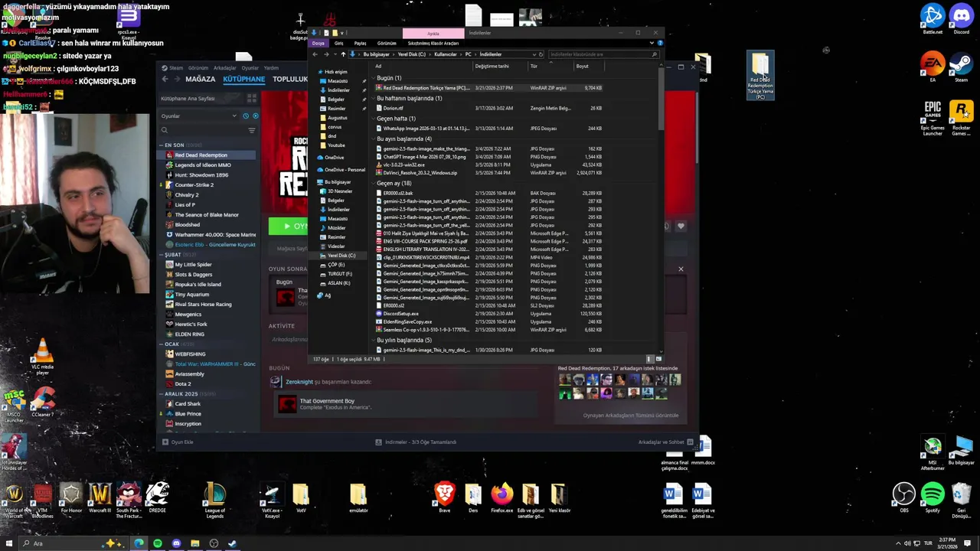The height and width of the screenshot is (551, 980).
Task: Click the Explorer address bar refresh icon
Action: point(541,54)
